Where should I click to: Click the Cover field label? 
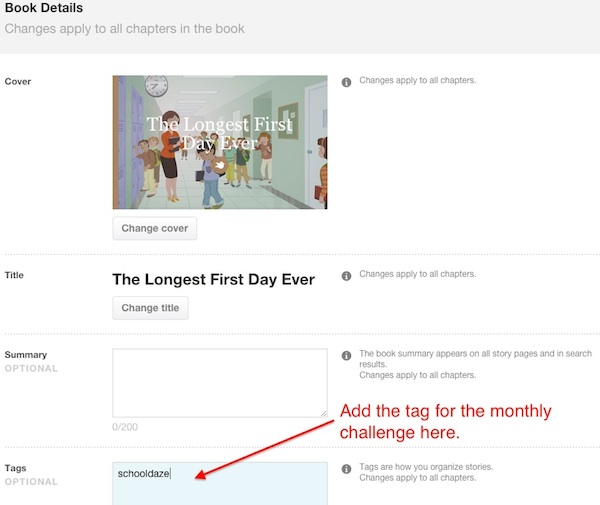click(x=18, y=81)
